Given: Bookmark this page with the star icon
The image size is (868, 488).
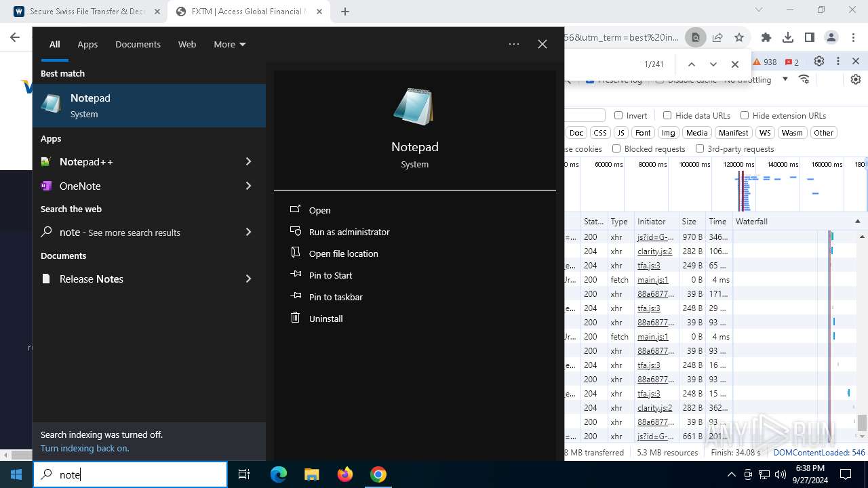Looking at the screenshot, I should click(x=739, y=38).
